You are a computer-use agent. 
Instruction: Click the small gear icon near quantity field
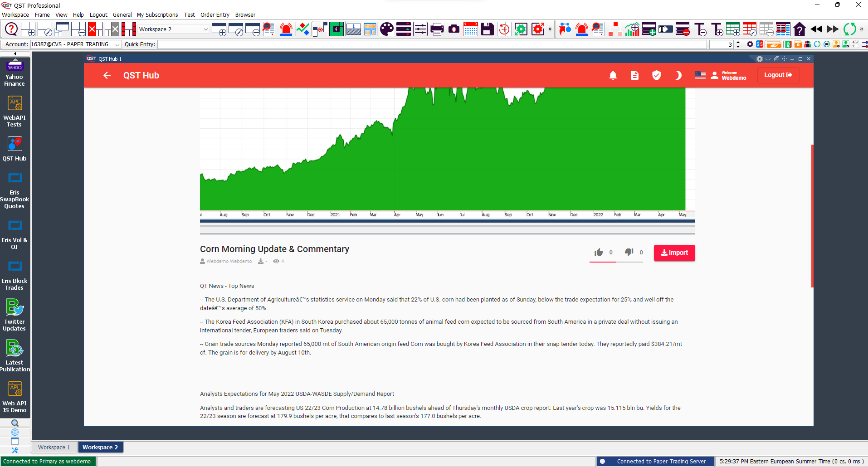click(x=750, y=44)
